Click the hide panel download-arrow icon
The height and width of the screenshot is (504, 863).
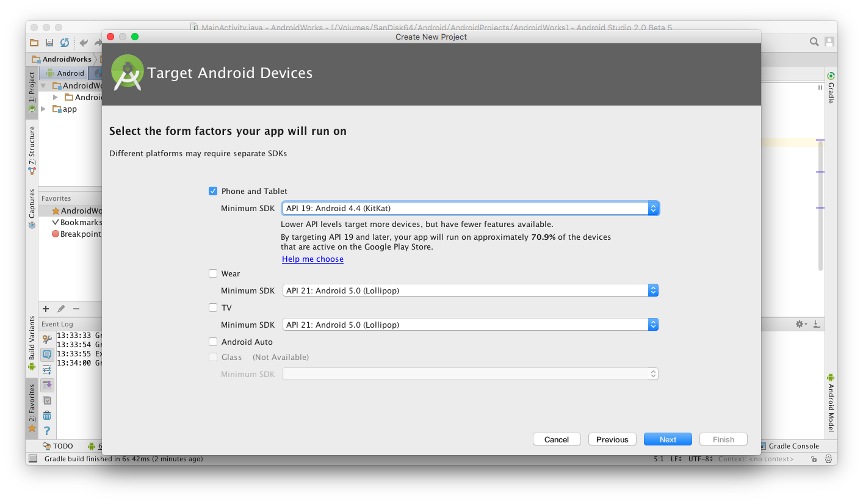(x=817, y=324)
